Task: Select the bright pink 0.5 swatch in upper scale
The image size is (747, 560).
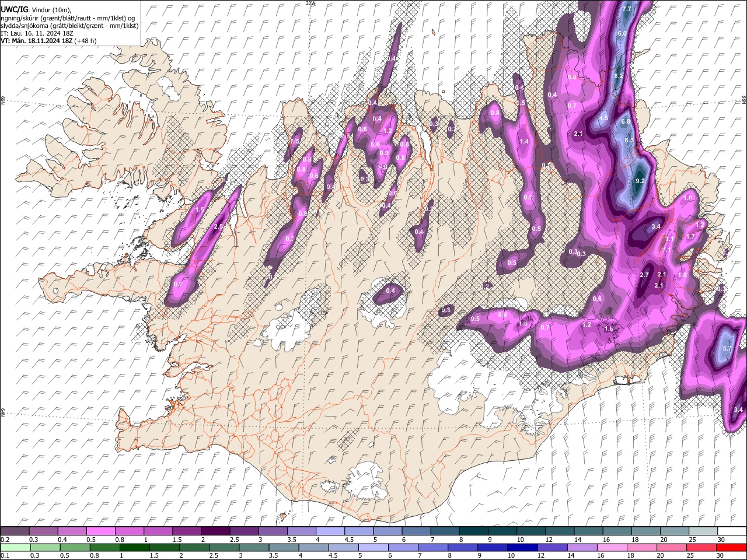Action: [x=100, y=531]
